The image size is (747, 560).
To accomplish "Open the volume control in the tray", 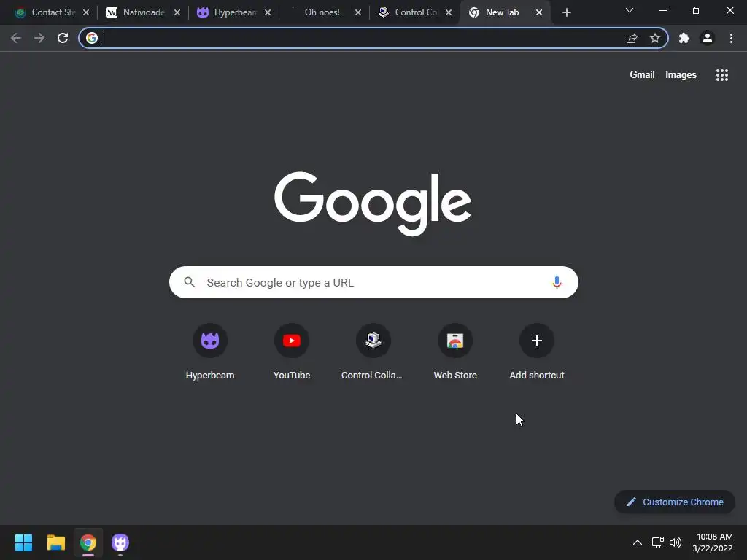I will coord(676,542).
